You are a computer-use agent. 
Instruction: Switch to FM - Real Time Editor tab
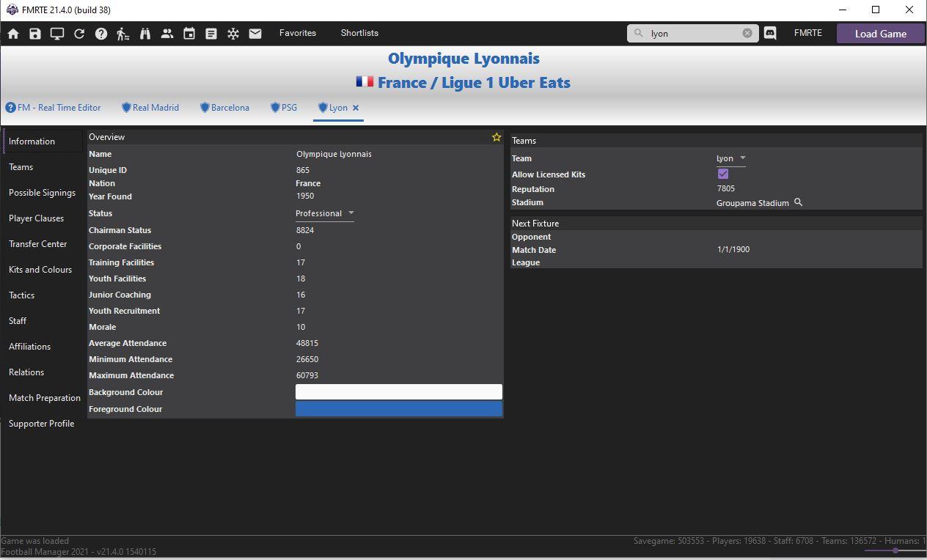coord(53,108)
